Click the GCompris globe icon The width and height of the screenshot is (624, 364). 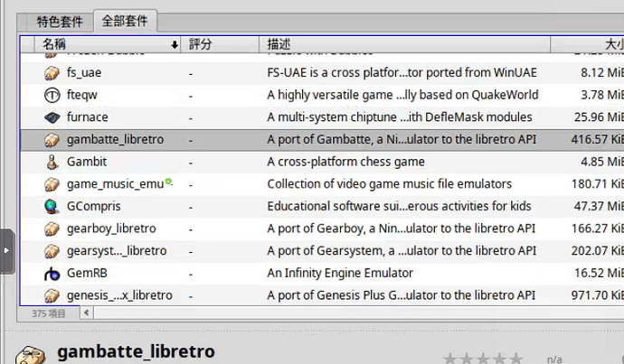[x=52, y=207]
